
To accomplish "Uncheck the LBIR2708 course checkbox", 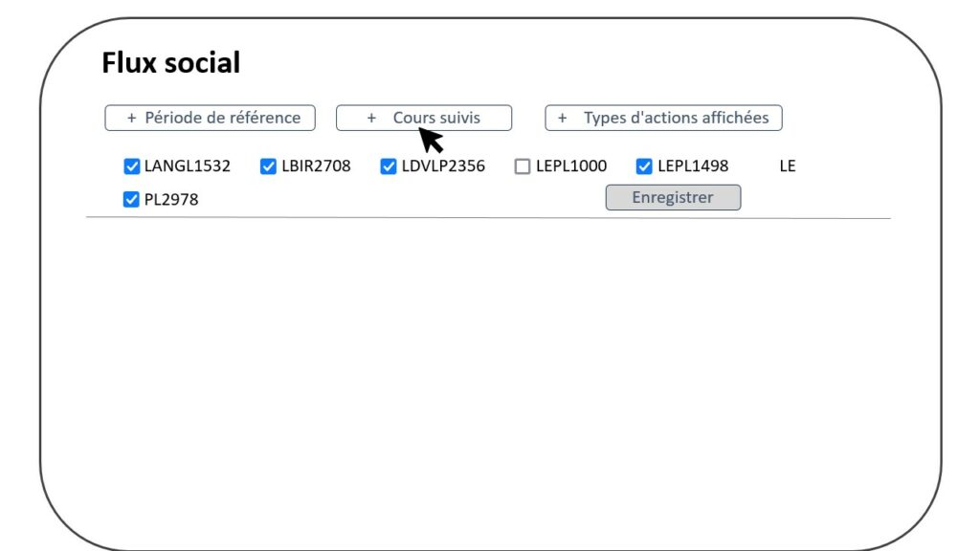I will click(268, 166).
